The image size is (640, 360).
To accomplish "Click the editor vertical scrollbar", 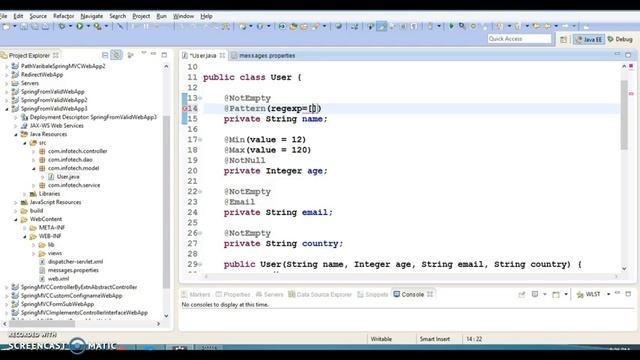I will [x=624, y=115].
